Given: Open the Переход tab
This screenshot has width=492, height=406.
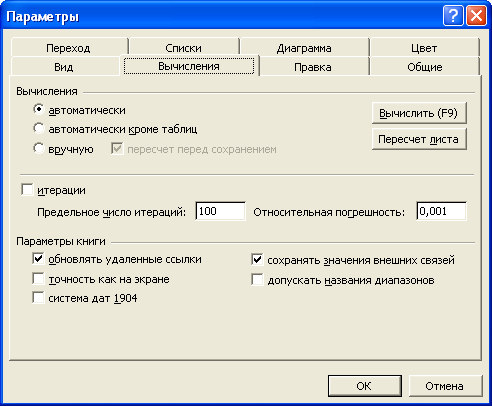Looking at the screenshot, I should pos(69,48).
